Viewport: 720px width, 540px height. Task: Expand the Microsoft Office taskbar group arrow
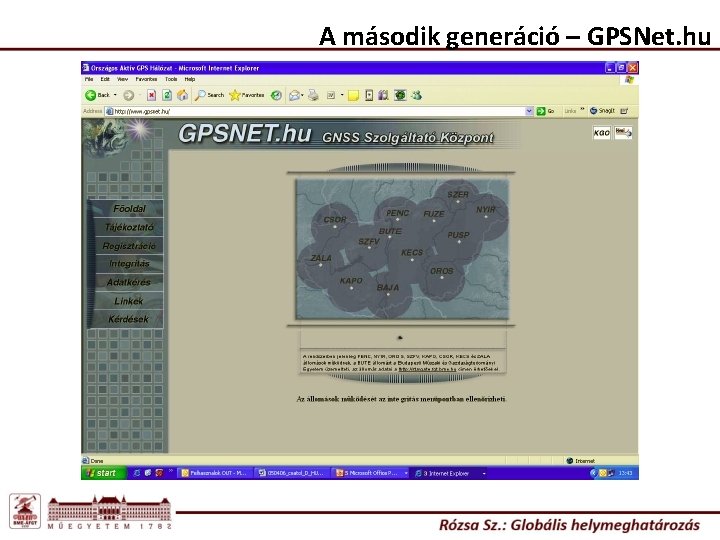tap(406, 473)
